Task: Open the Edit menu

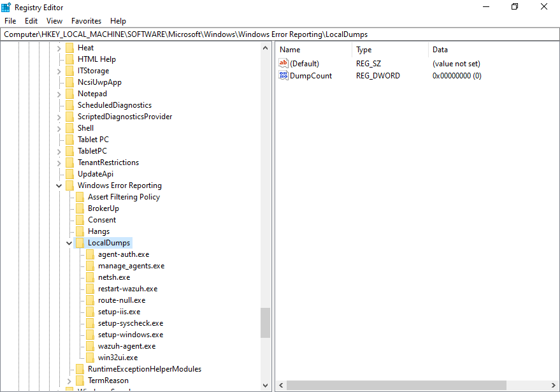Action: coord(31,20)
